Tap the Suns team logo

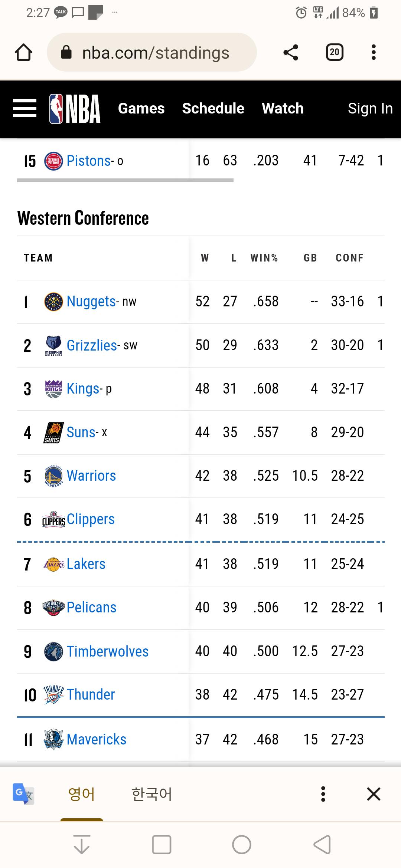tap(53, 433)
